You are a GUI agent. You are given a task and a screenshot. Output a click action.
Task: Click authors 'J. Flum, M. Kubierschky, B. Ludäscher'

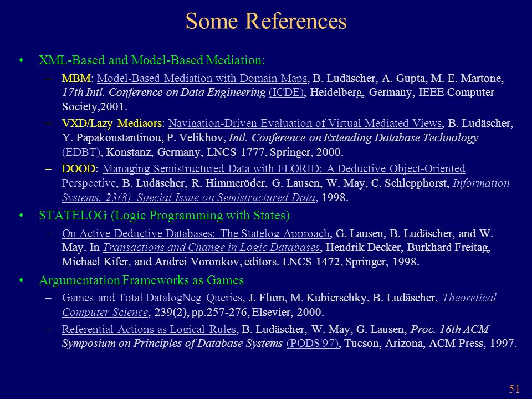[342, 298]
